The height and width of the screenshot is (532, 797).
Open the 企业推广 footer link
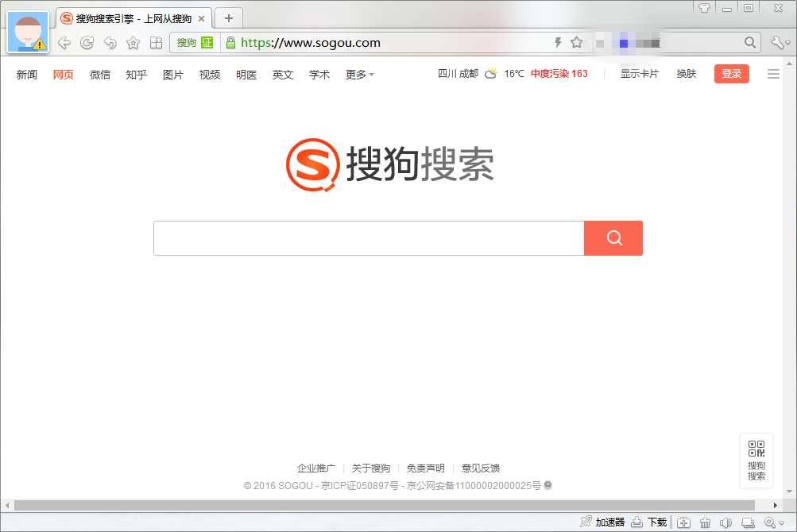pyautogui.click(x=316, y=468)
